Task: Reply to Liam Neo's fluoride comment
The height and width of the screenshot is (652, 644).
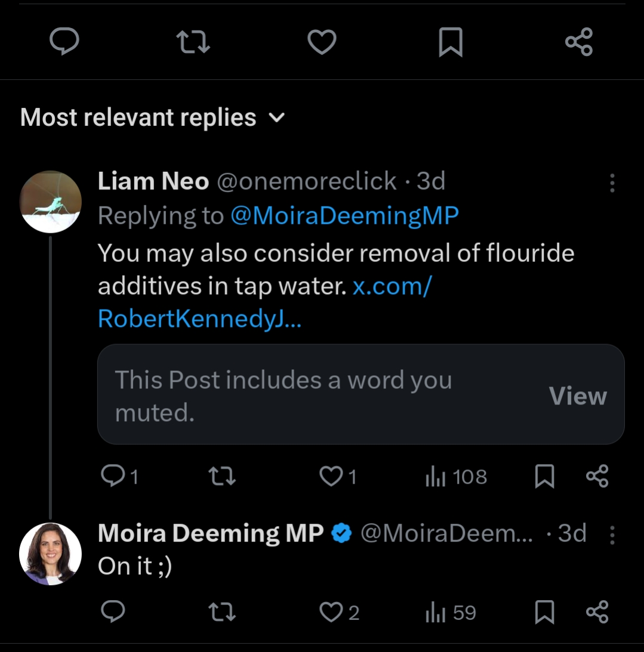Action: [113, 476]
